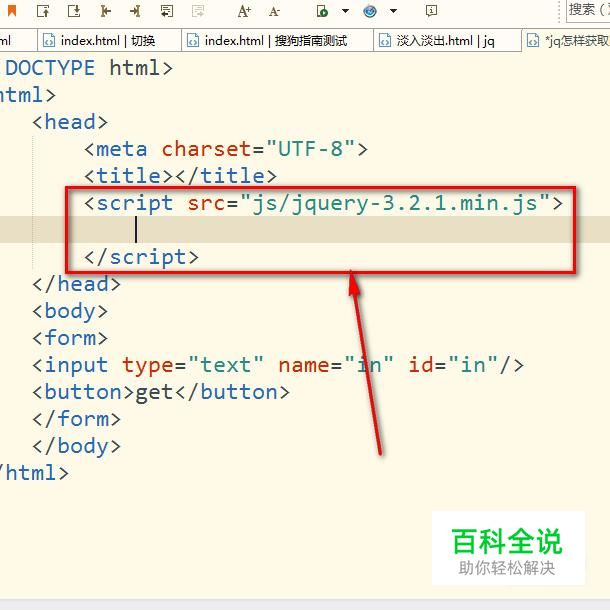Click the id="in" attribute on the input line
The width and height of the screenshot is (610, 610).
pos(453,365)
